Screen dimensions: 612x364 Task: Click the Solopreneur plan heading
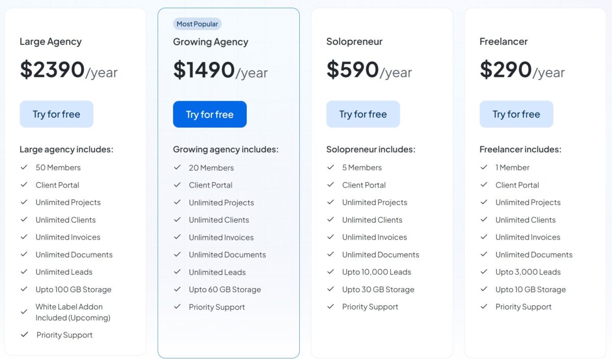[354, 42]
